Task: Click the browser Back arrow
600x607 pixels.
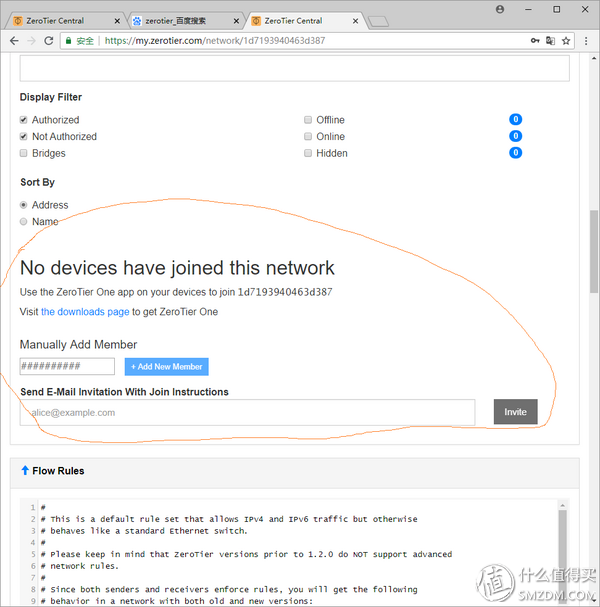Action: 14,41
